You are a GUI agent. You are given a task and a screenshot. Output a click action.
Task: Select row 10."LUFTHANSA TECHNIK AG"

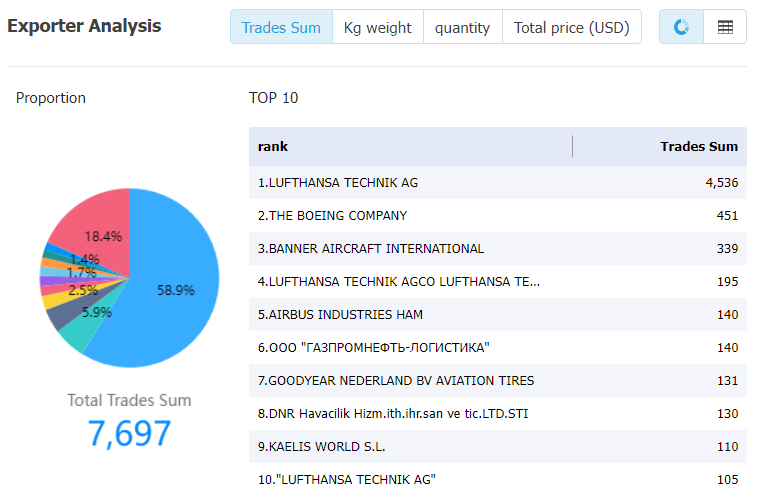tap(498, 479)
